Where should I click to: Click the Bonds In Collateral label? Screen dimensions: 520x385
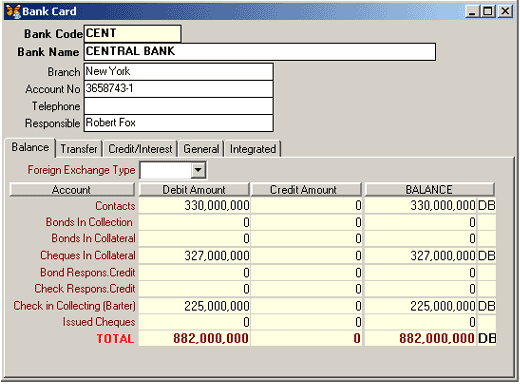click(94, 238)
